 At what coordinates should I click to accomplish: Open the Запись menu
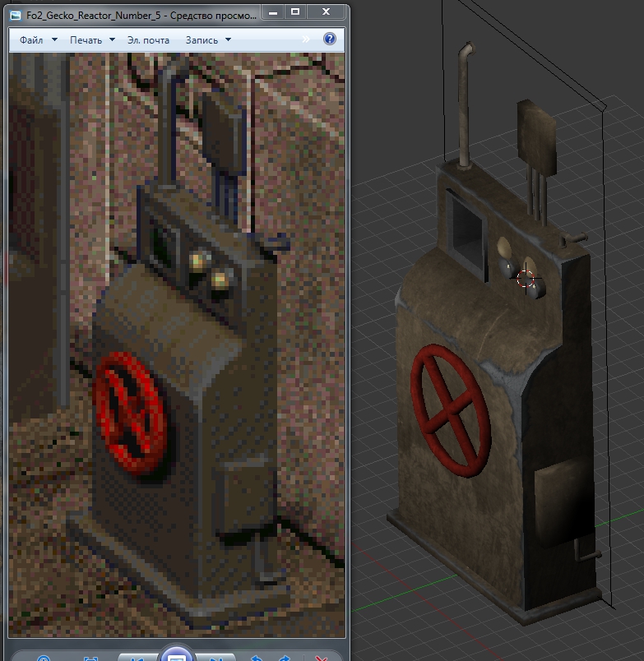(x=202, y=40)
